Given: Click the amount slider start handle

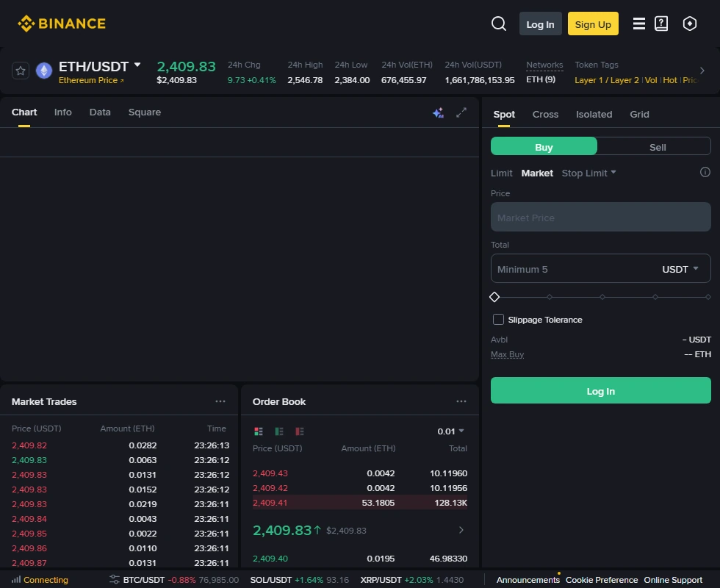Looking at the screenshot, I should point(494,297).
